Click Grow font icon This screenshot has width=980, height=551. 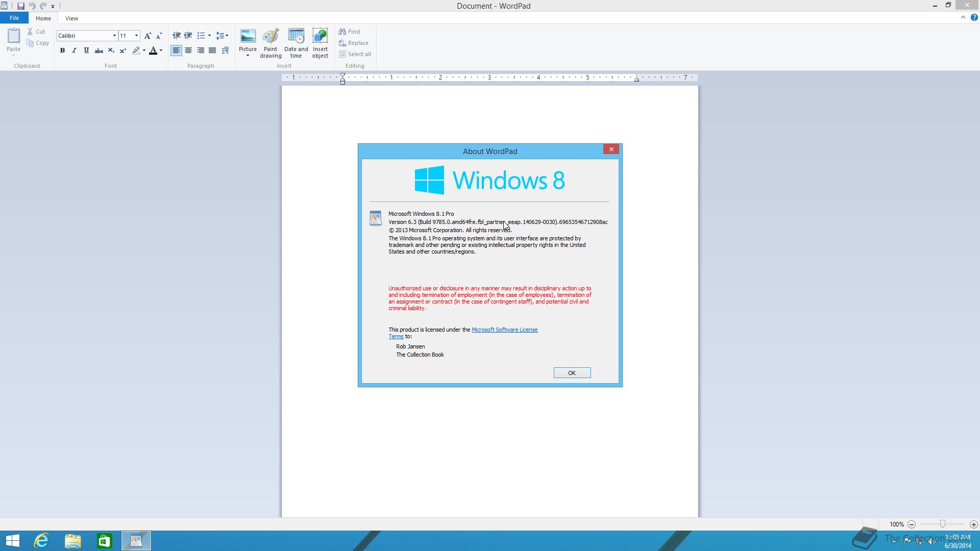point(148,36)
